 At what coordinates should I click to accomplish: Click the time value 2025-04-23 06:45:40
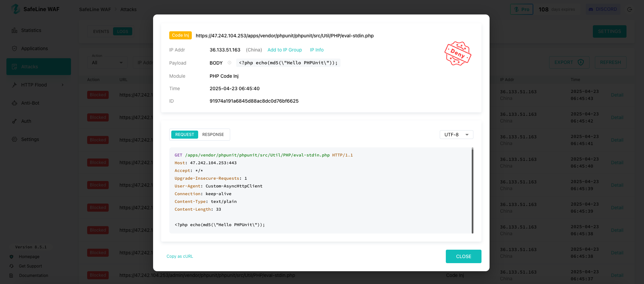(235, 88)
